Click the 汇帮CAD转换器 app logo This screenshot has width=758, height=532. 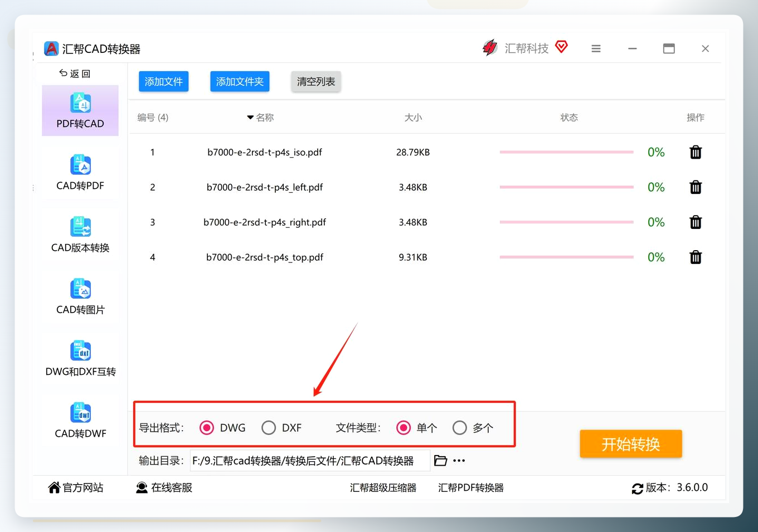tap(51, 48)
